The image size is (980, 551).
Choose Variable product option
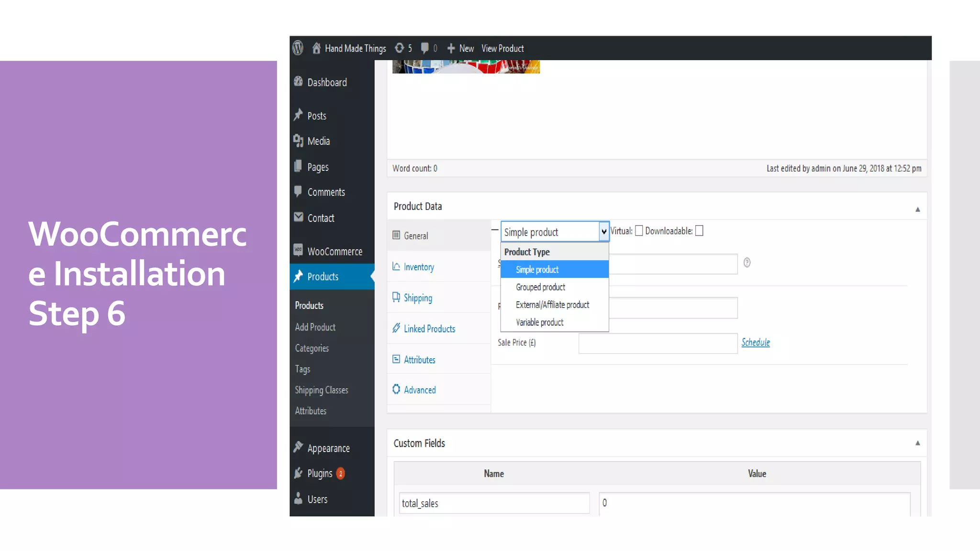tap(539, 322)
